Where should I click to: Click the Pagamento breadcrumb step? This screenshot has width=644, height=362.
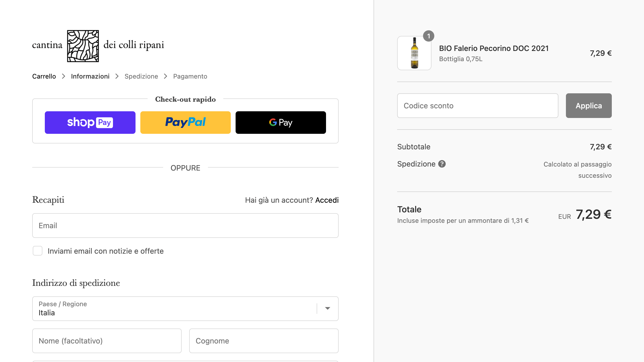pos(190,76)
